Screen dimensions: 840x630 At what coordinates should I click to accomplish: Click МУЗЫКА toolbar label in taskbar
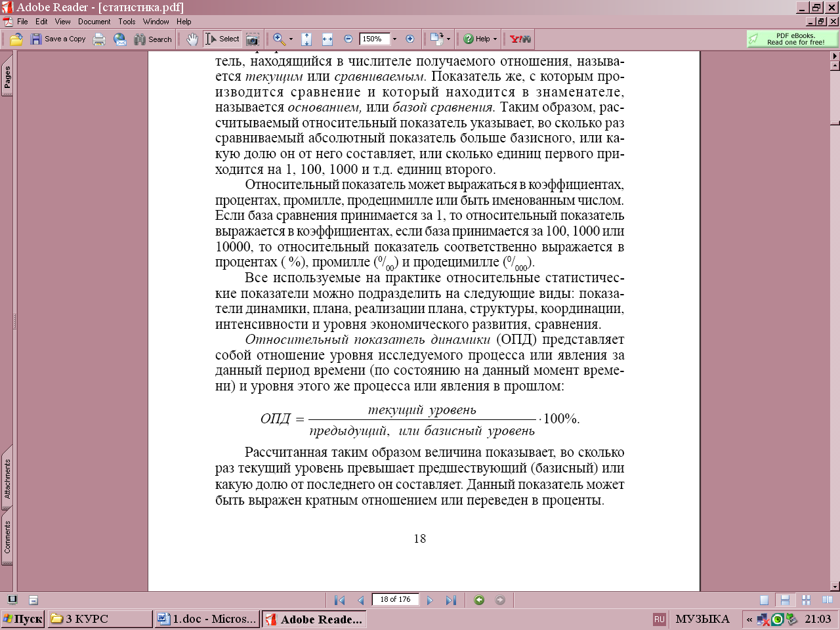coord(702,619)
